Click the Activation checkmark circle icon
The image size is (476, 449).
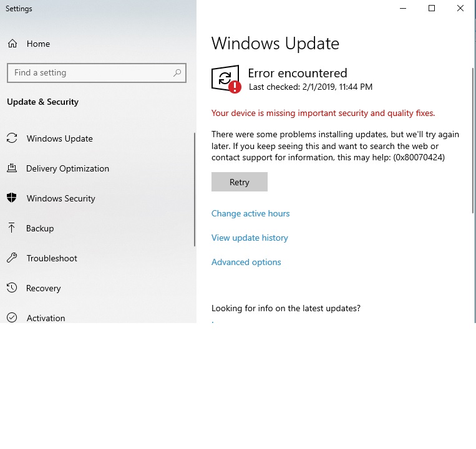point(12,317)
